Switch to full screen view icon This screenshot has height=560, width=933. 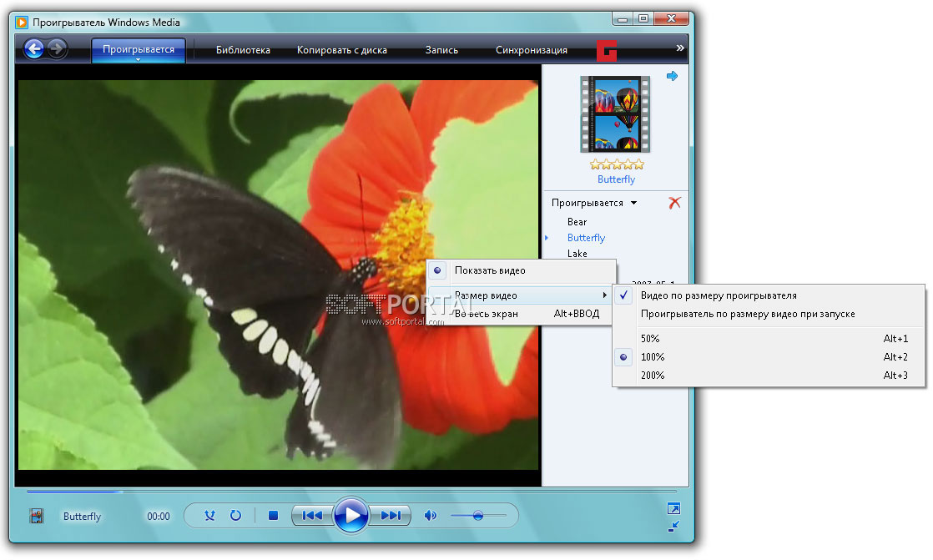tap(673, 508)
